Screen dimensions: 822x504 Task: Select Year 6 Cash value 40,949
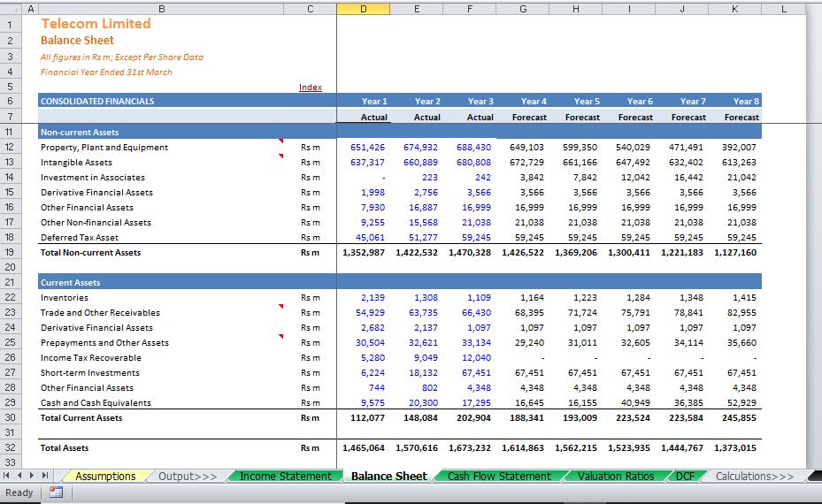(x=635, y=403)
